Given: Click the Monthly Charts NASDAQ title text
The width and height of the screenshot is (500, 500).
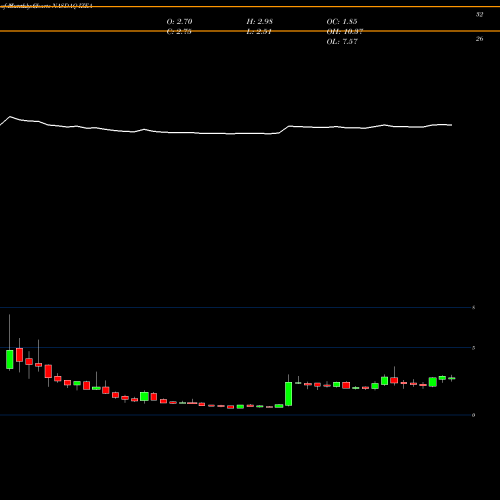Looking at the screenshot, I should coord(47,6).
